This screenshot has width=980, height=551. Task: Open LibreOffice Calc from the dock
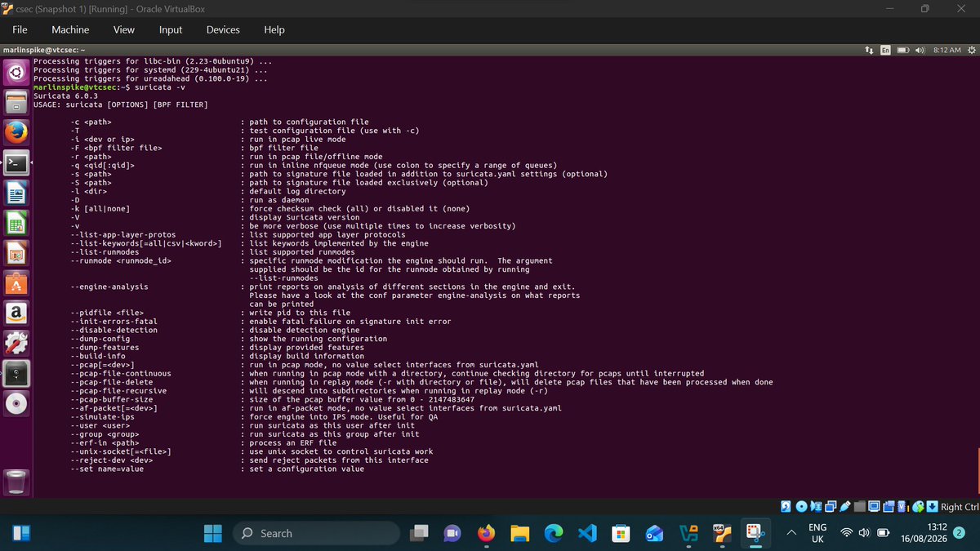(17, 223)
